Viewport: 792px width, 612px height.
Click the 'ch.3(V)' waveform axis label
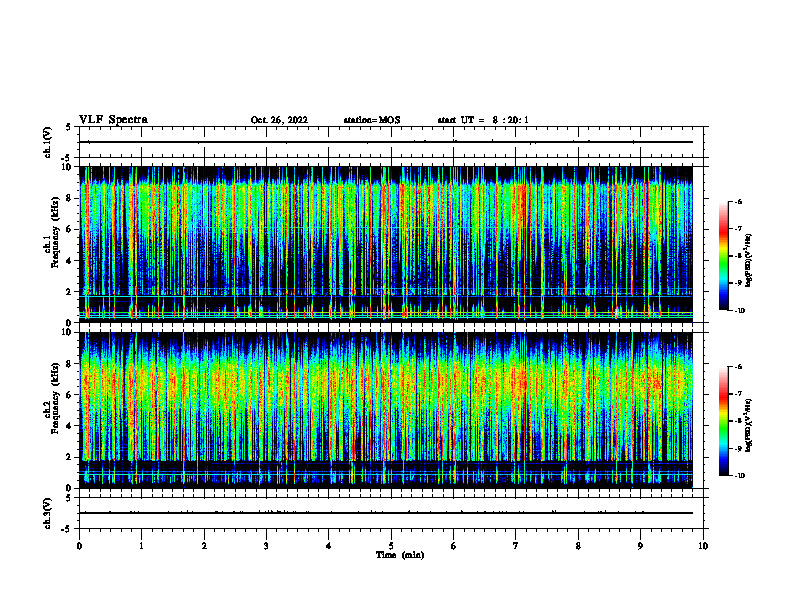pos(47,513)
